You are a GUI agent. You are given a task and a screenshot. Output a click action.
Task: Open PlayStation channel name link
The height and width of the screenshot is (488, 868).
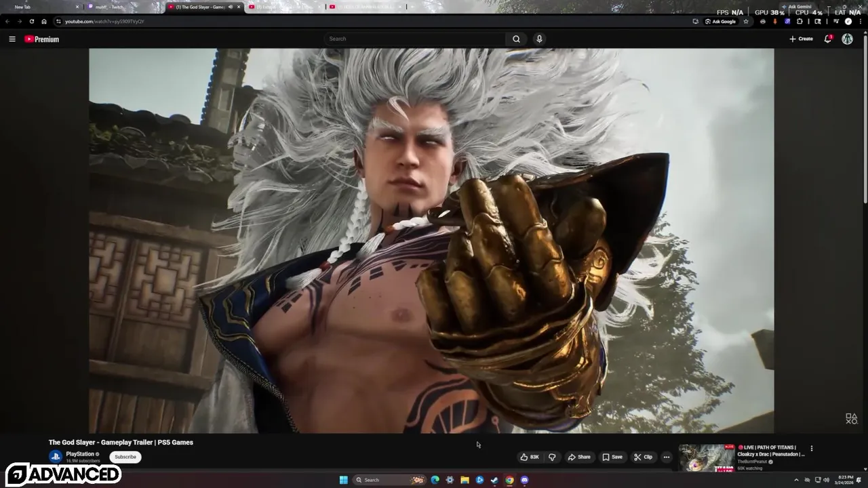click(80, 454)
